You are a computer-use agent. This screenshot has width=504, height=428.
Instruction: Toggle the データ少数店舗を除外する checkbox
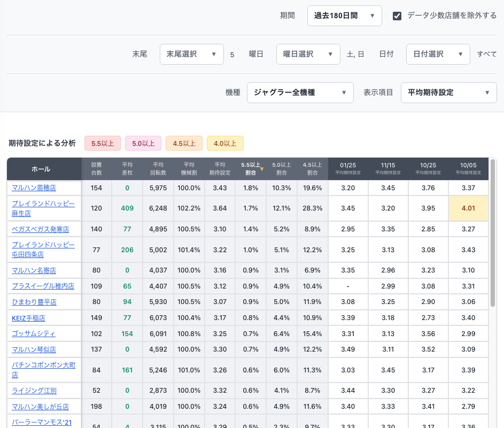click(x=397, y=16)
